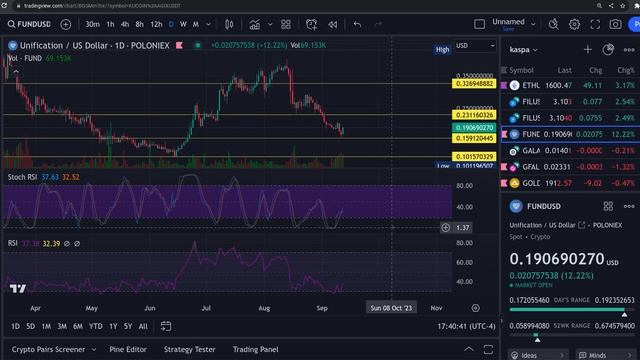Expand the Crypto Pairs Screener dropdown arrow
640x360 pixels.
point(94,350)
